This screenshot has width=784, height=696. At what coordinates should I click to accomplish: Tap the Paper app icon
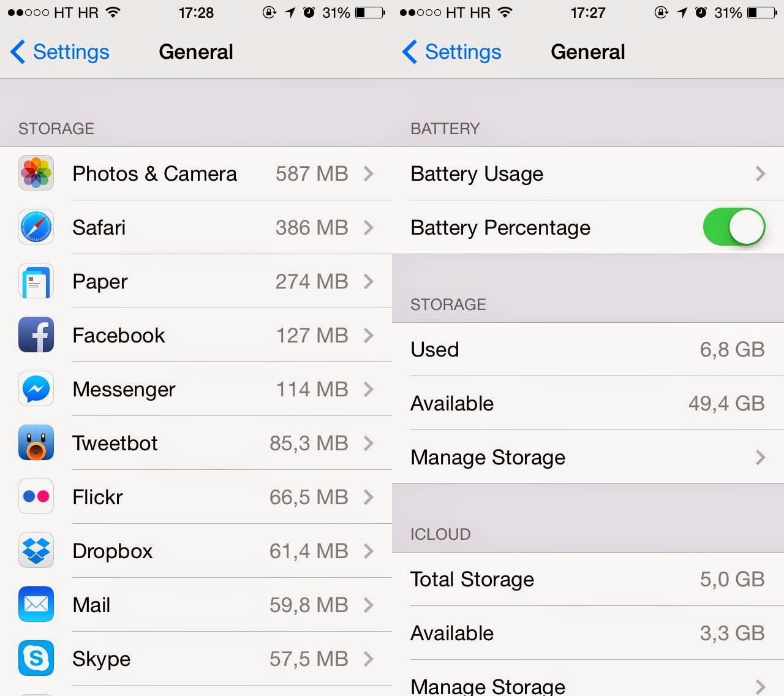click(x=36, y=281)
